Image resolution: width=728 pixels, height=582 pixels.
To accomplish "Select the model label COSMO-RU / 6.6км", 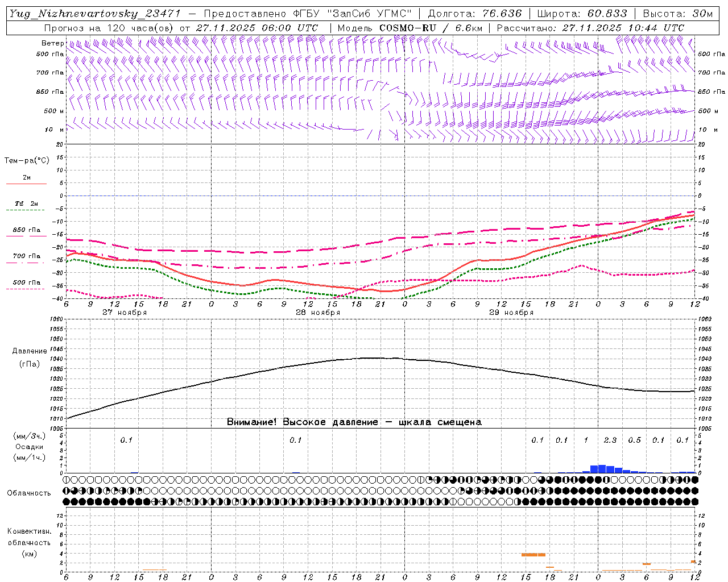I will (431, 28).
